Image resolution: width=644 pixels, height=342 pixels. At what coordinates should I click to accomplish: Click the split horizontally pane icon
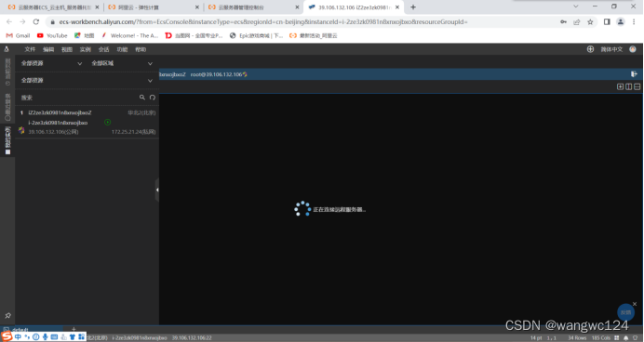[x=637, y=86]
